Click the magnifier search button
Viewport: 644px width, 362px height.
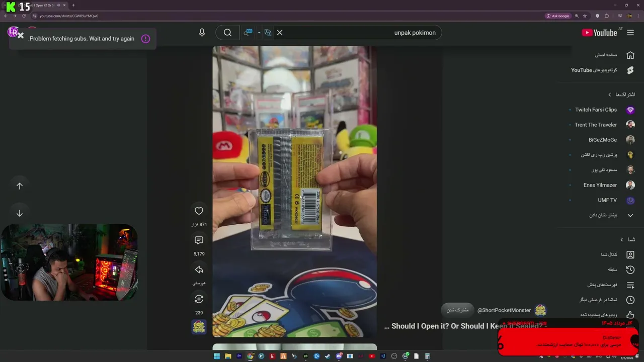tap(227, 33)
